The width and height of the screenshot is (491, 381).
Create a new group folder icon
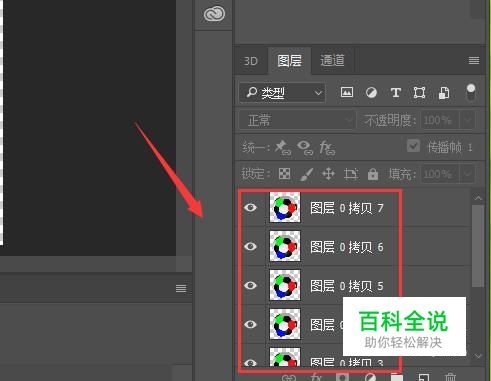point(397,377)
